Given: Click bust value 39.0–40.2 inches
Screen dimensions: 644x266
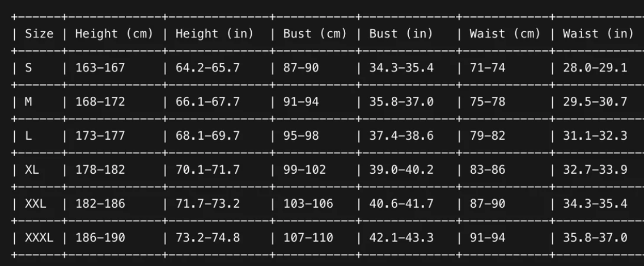Looking at the screenshot, I should tap(401, 169).
